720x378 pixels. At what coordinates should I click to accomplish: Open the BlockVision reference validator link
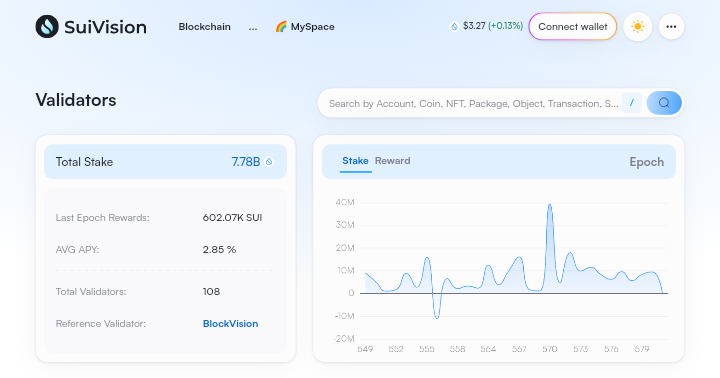231,323
